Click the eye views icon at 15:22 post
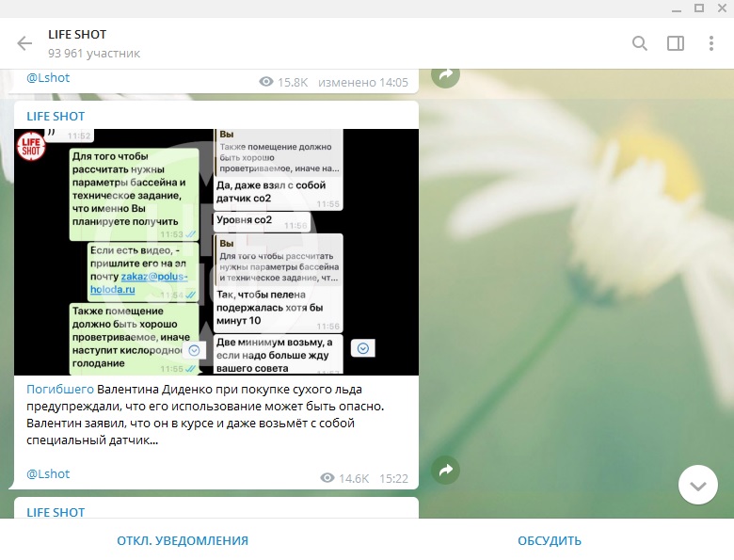734x560 pixels. 327,478
